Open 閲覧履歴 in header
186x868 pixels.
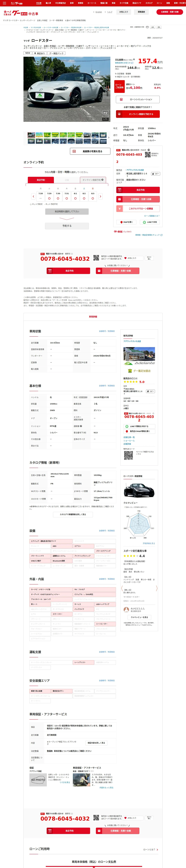141,12
